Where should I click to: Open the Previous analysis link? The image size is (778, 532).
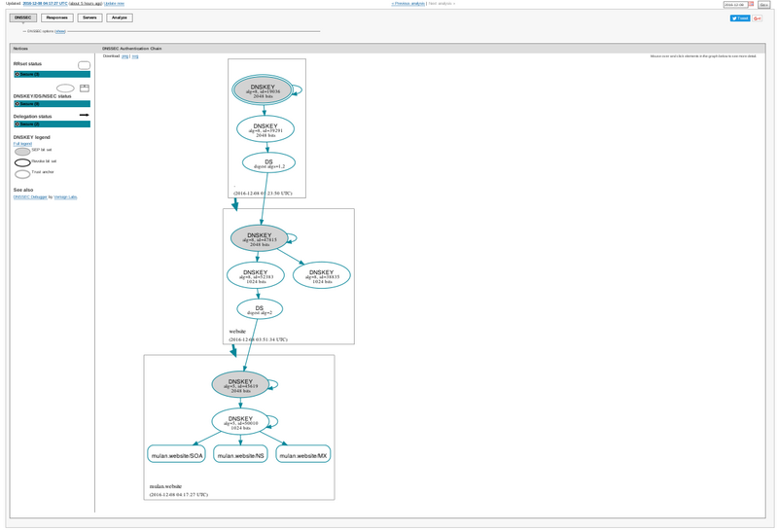[x=408, y=4]
